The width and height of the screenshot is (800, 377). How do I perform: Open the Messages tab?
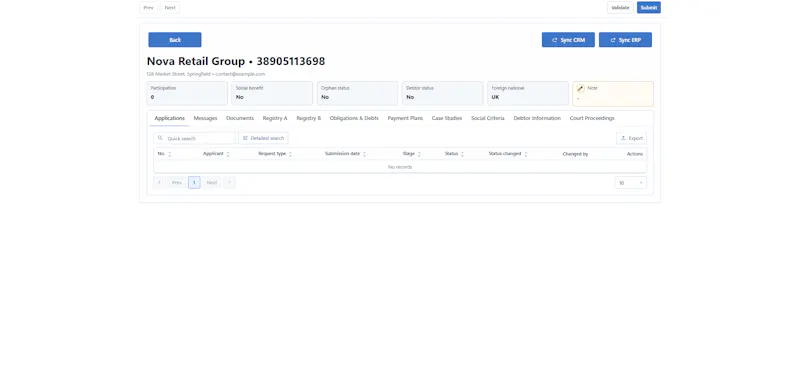(x=205, y=118)
